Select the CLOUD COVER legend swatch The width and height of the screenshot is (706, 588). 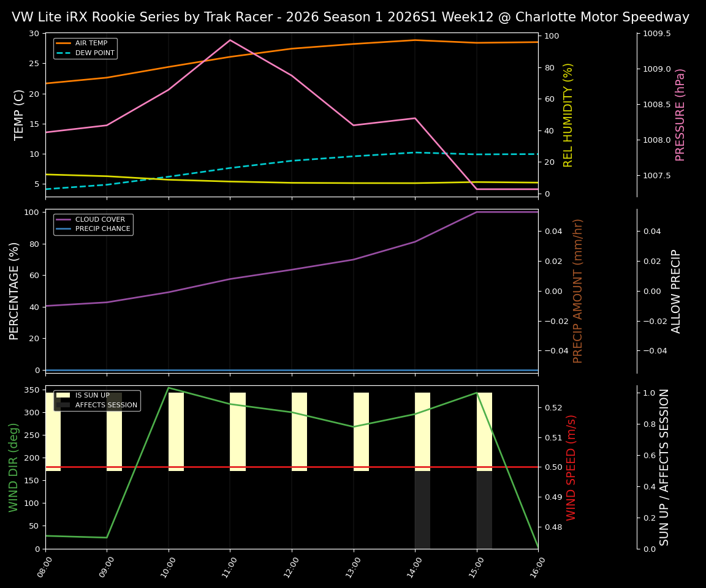[64, 219]
